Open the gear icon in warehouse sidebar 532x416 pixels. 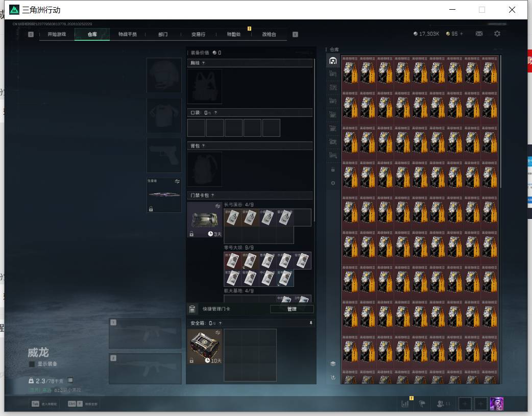tap(333, 183)
